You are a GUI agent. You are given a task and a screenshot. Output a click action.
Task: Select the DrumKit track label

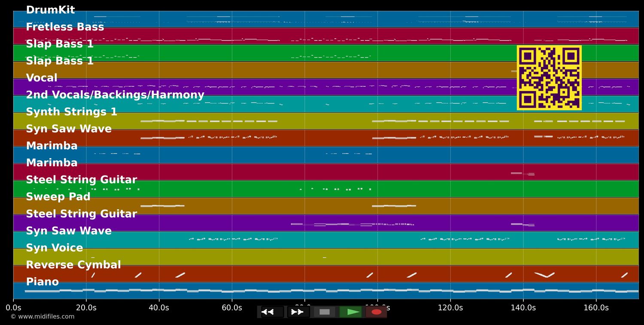tap(50, 10)
